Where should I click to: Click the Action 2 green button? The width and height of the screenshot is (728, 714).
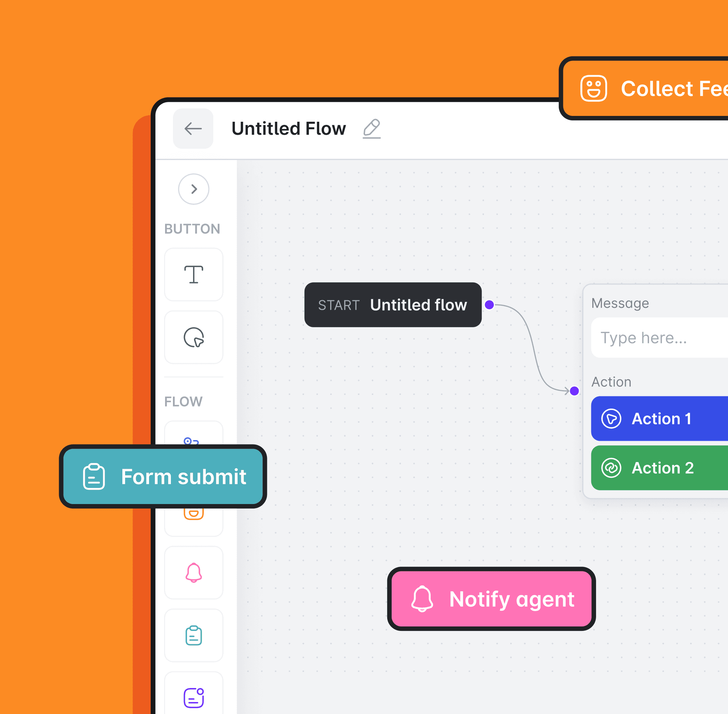659,468
